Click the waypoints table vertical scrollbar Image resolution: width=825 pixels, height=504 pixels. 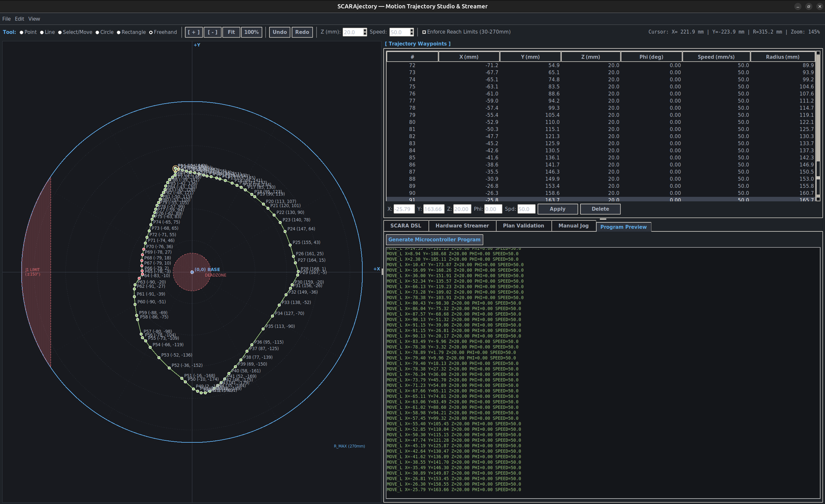coord(818,126)
